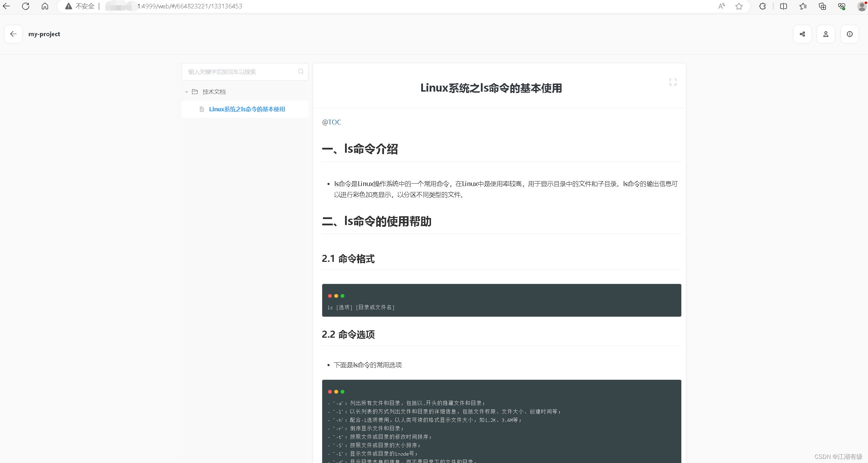This screenshot has width=868, height=463.
Task: Click subheading 2.2 命令选项
Action: [348, 335]
